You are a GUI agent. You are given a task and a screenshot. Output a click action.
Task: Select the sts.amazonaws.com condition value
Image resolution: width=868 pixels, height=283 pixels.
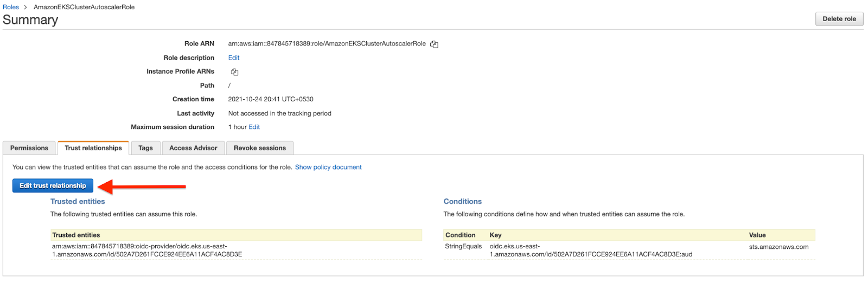(778, 247)
